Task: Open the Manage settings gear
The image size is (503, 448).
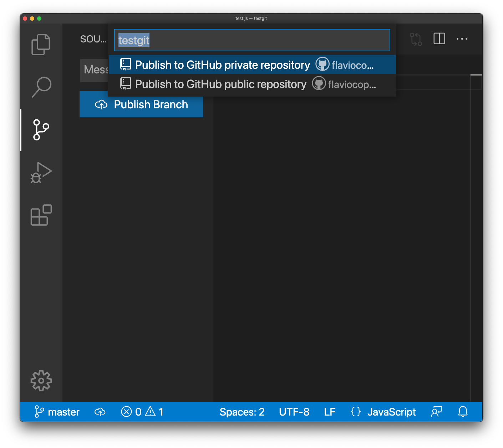Action: 41,380
